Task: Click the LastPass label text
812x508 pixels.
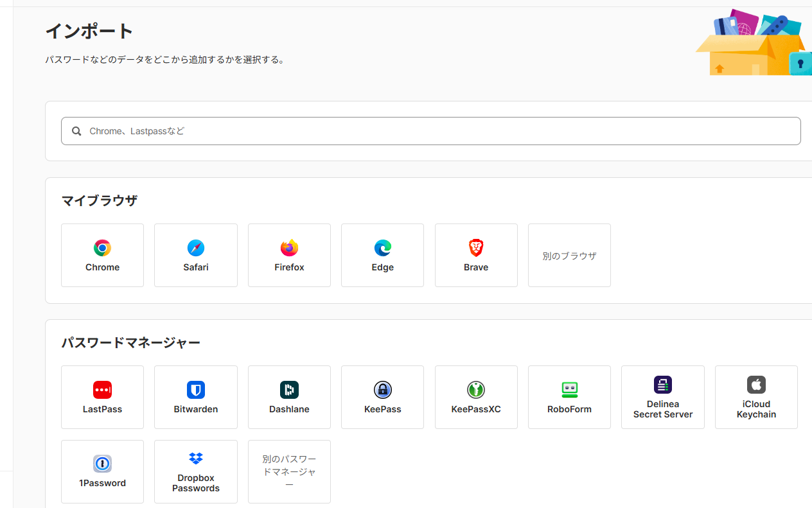Action: (x=102, y=409)
